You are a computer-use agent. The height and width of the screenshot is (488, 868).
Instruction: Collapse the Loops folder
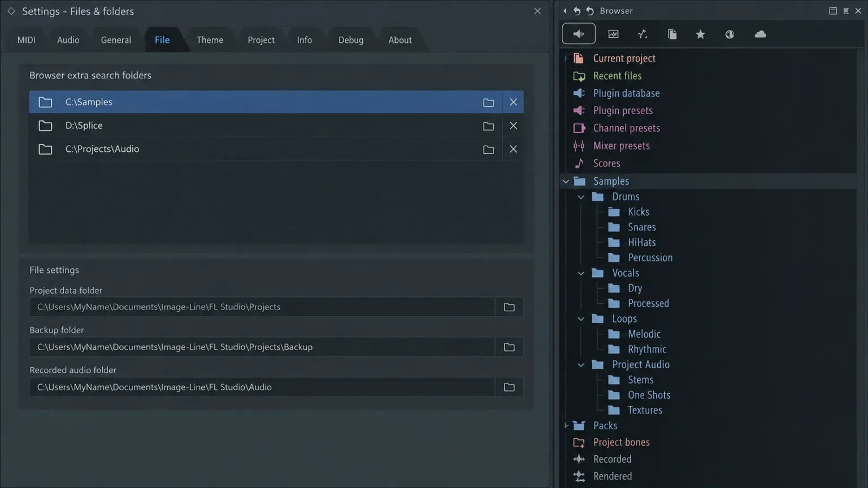581,319
